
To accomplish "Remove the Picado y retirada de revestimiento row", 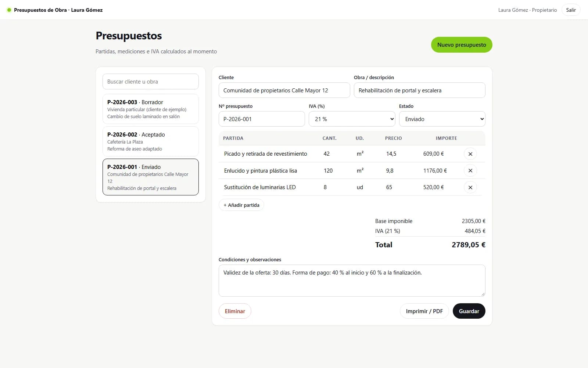I will click(470, 154).
